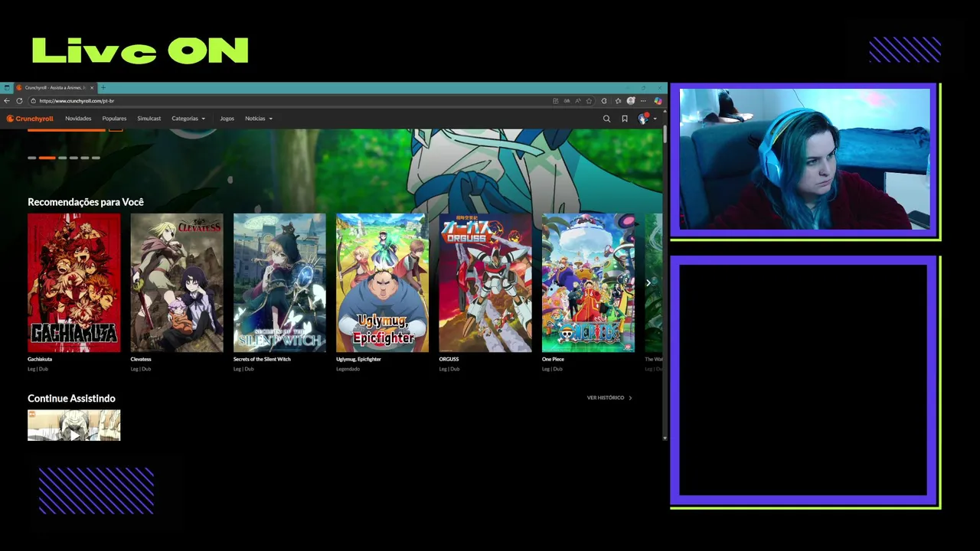Image resolution: width=980 pixels, height=551 pixels.
Task: Open browser extensions icon
Action: (604, 101)
